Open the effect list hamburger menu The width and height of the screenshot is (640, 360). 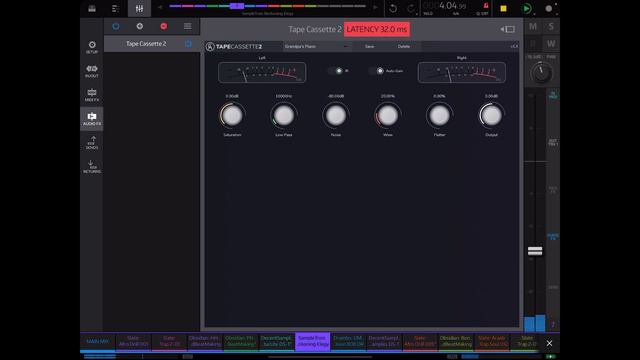click(187, 26)
